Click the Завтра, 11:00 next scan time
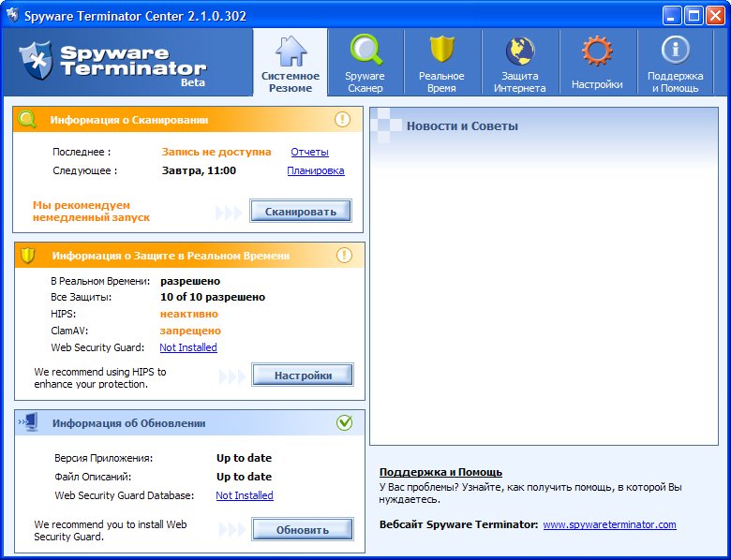 199,170
